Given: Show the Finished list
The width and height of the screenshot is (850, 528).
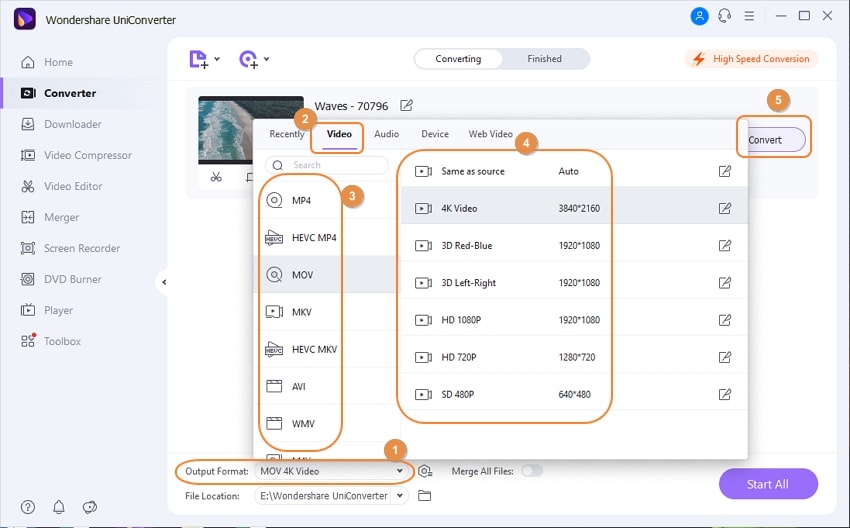Looking at the screenshot, I should coord(544,59).
